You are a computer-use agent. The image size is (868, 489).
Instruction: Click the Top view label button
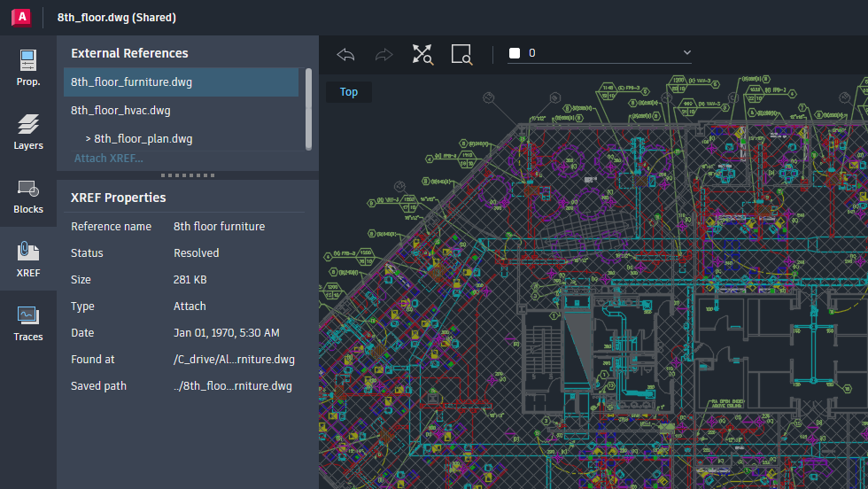click(349, 92)
